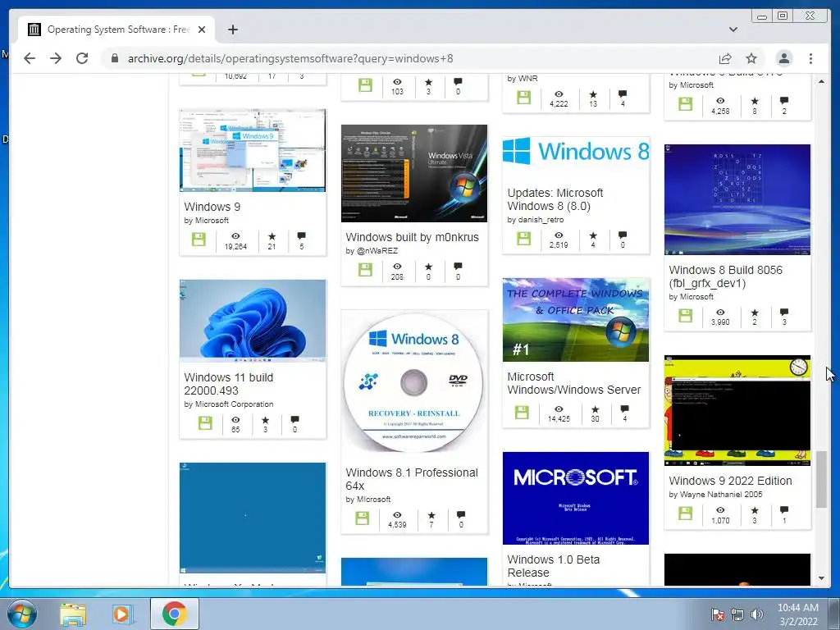
Task: Open Action Center flag in system tray
Action: (x=717, y=614)
